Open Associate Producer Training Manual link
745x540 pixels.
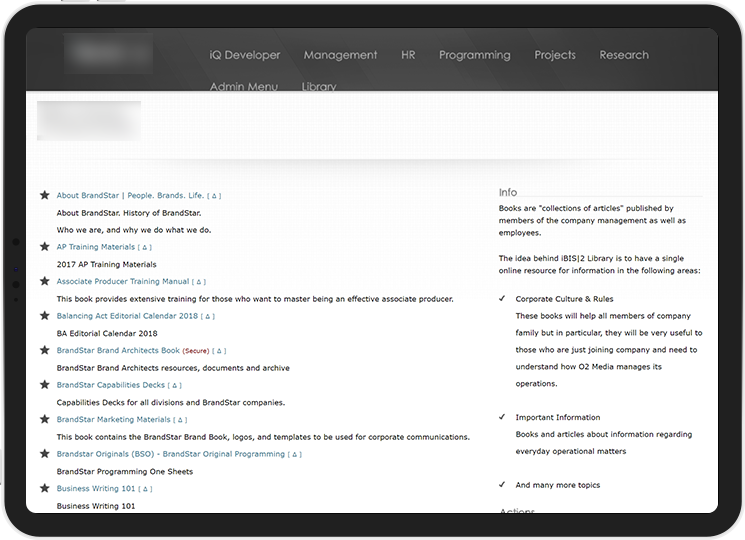click(123, 281)
